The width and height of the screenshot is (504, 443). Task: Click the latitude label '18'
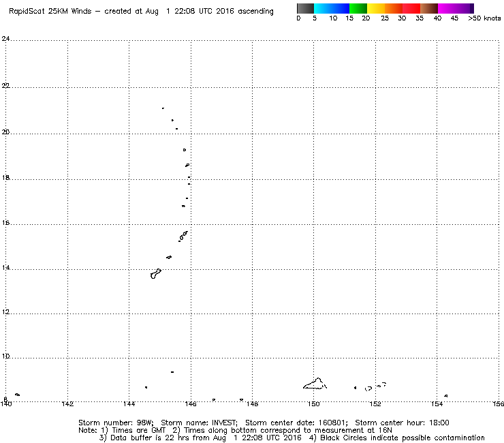tap(5, 178)
